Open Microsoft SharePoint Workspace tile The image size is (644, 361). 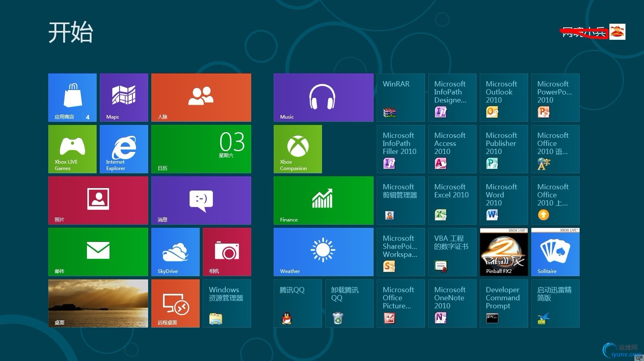[x=401, y=252]
